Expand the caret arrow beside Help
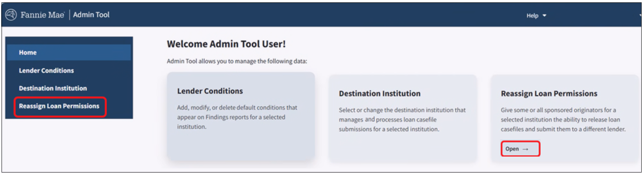 [x=544, y=16]
